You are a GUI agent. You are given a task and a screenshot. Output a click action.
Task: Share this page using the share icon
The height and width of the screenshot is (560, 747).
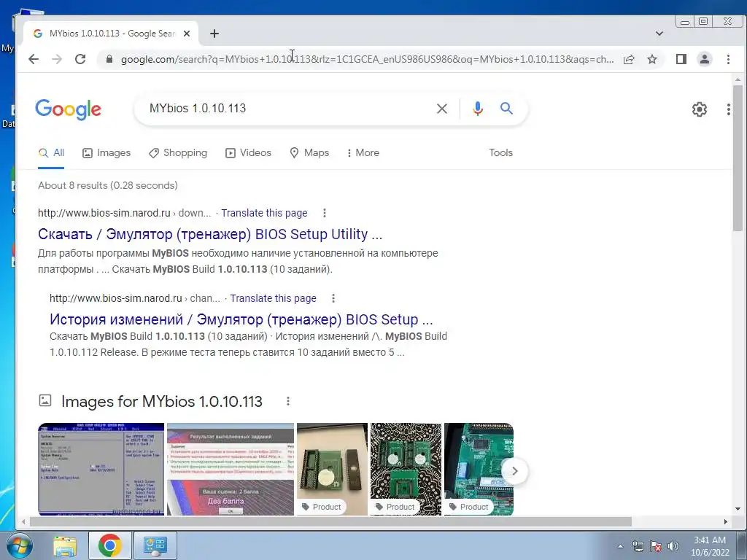(629, 59)
